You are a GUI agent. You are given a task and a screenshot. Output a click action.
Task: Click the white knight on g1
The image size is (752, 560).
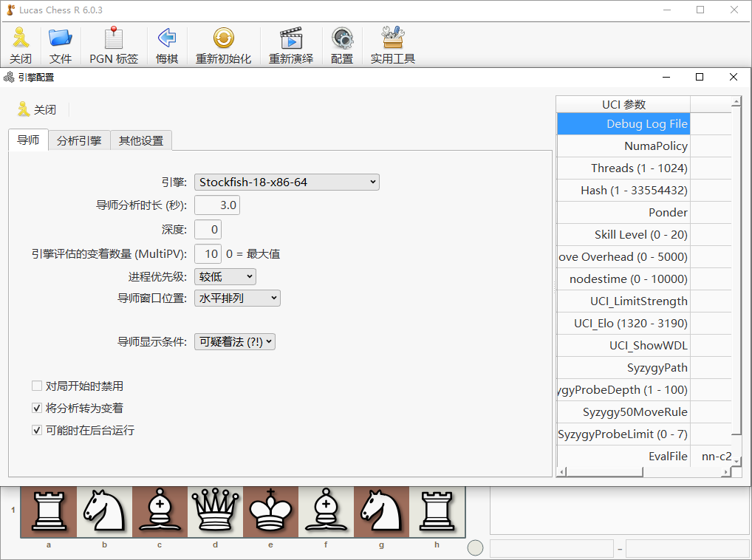381,511
